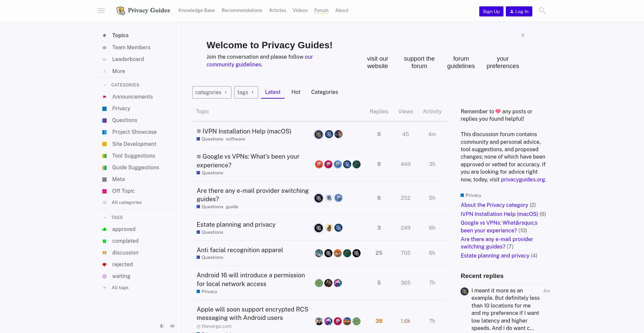Click the completed checkmark tag in sidebar
This screenshot has height=333, width=644.
tap(105, 241)
